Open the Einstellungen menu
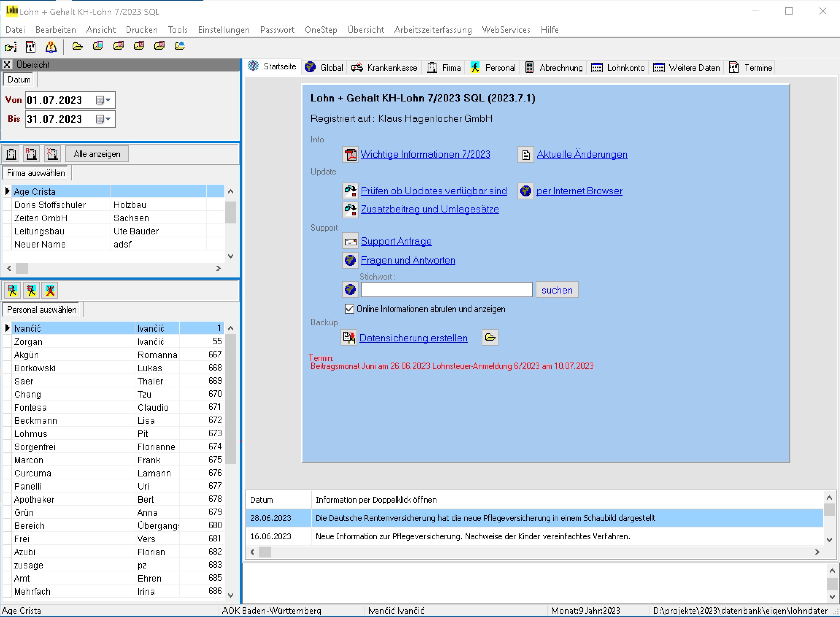840x617 pixels. point(224,30)
